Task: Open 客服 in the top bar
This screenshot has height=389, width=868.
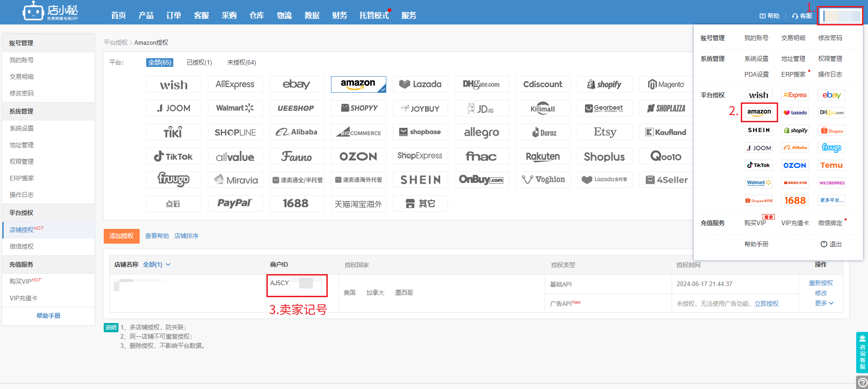Action: click(x=802, y=16)
